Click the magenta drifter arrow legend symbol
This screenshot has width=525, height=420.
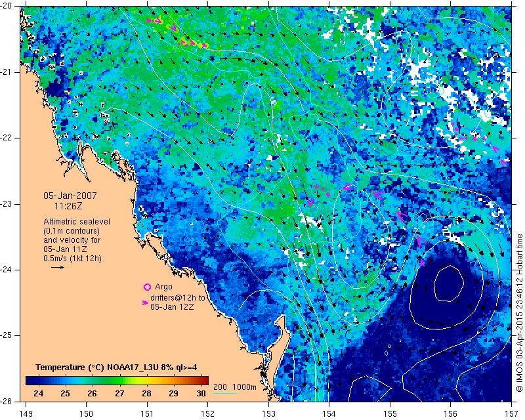pos(144,303)
